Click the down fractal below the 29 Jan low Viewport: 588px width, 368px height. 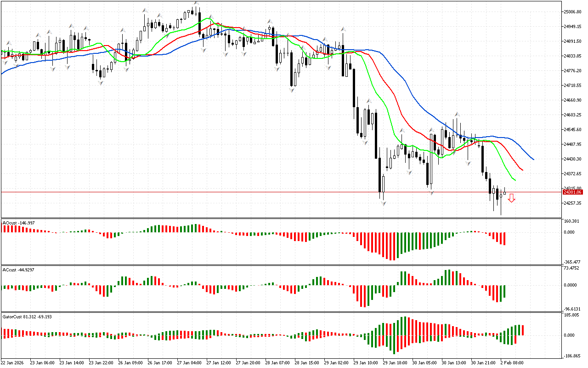(x=383, y=203)
